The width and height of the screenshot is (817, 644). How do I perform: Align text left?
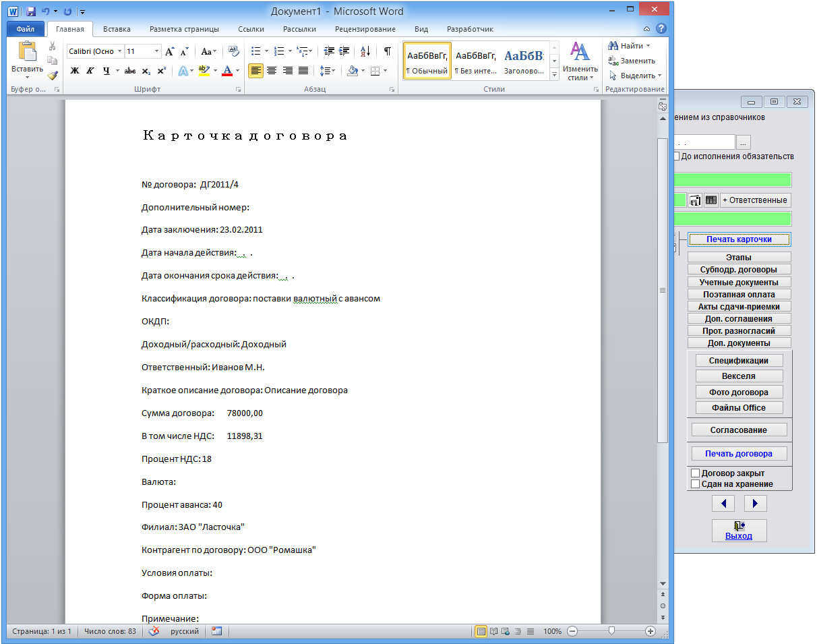256,71
